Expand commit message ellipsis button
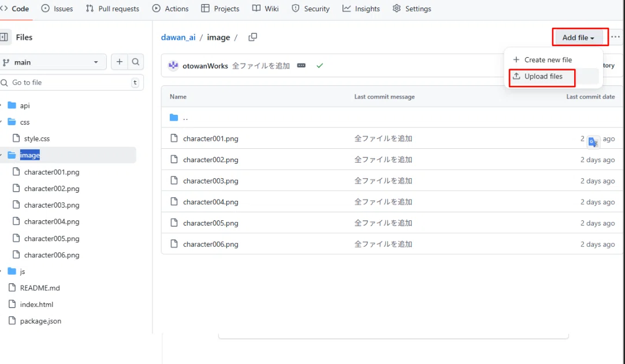Viewport: 625px width, 364px height. [302, 66]
